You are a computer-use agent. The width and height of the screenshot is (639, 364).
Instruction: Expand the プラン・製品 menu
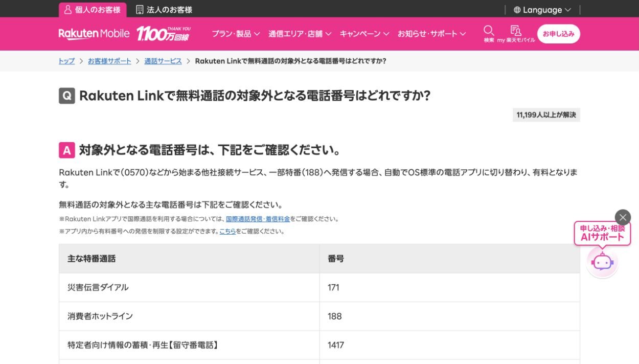[x=236, y=34]
